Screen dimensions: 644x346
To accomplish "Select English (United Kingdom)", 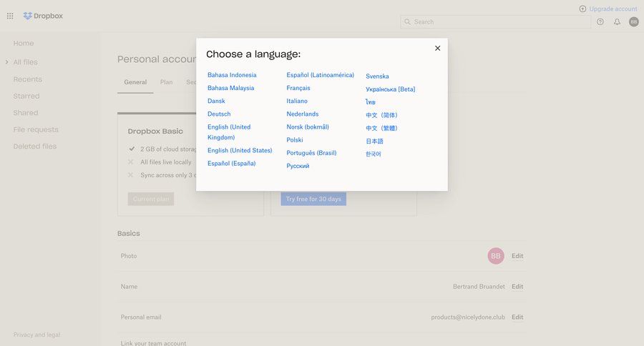I will click(229, 132).
